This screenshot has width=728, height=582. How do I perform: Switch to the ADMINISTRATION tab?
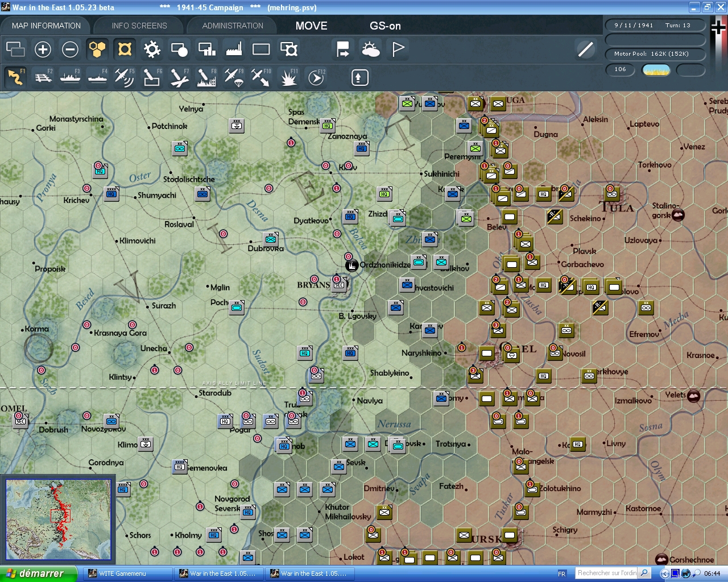coord(233,26)
